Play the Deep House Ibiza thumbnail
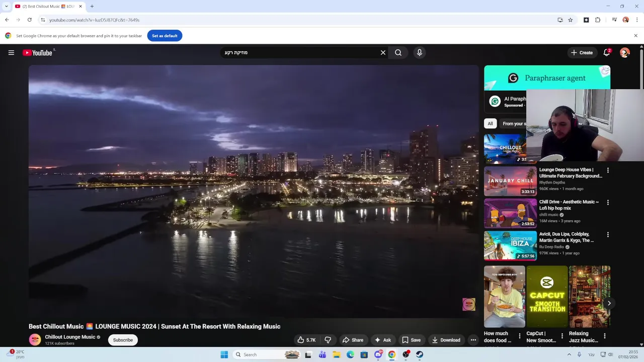 (510, 245)
